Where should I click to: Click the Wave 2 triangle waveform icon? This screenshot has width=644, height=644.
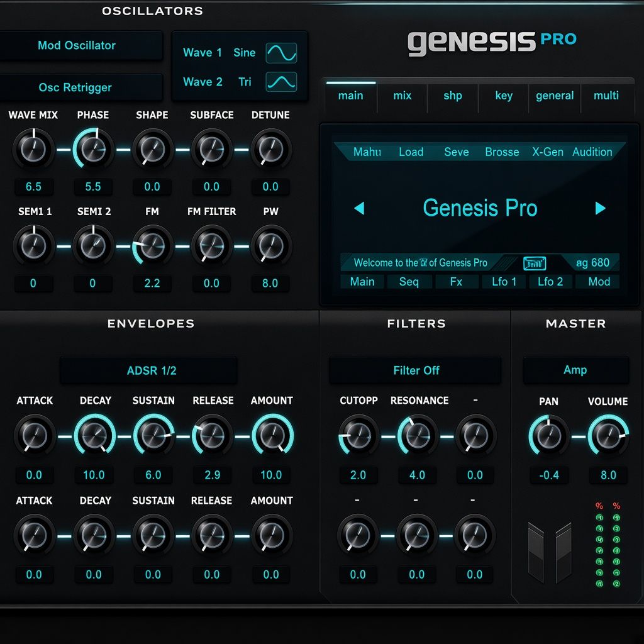[281, 82]
